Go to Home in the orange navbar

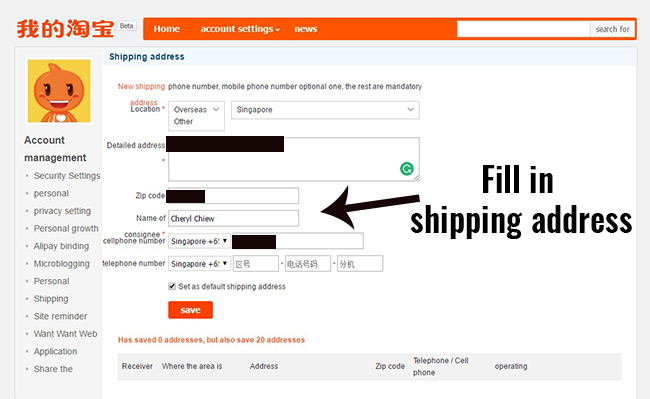coord(167,29)
